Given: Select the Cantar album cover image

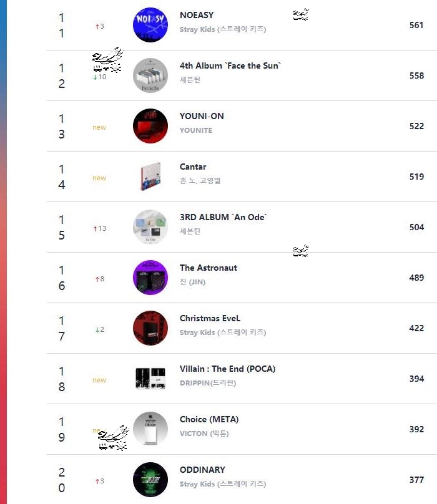Looking at the screenshot, I should click(150, 177).
